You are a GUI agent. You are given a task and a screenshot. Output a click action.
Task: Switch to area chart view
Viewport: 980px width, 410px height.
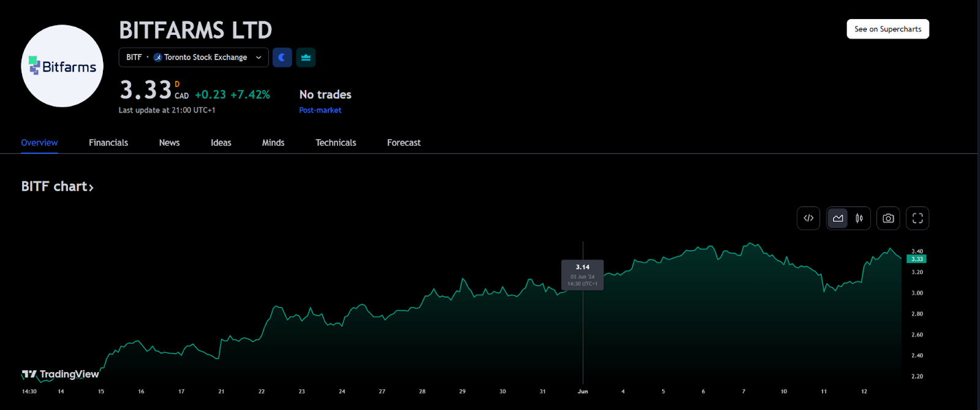838,218
